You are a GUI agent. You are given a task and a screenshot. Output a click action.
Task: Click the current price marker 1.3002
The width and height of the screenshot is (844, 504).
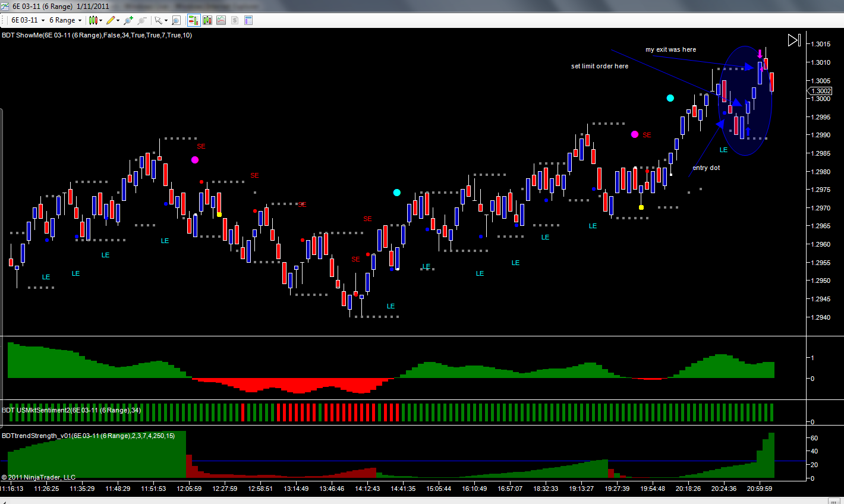[820, 91]
